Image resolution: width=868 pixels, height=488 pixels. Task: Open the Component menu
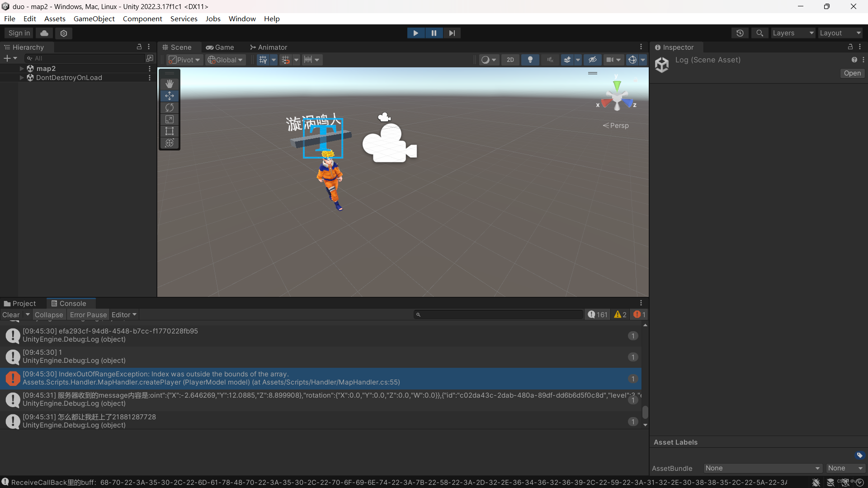pos(142,19)
